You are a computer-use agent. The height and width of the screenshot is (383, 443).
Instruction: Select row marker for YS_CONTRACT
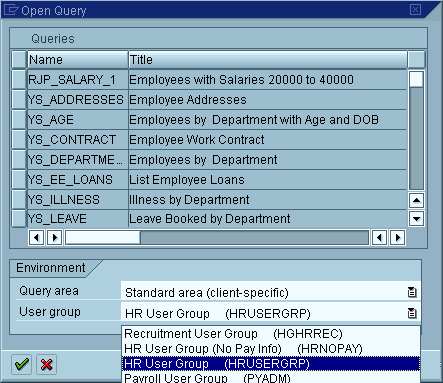coord(19,140)
